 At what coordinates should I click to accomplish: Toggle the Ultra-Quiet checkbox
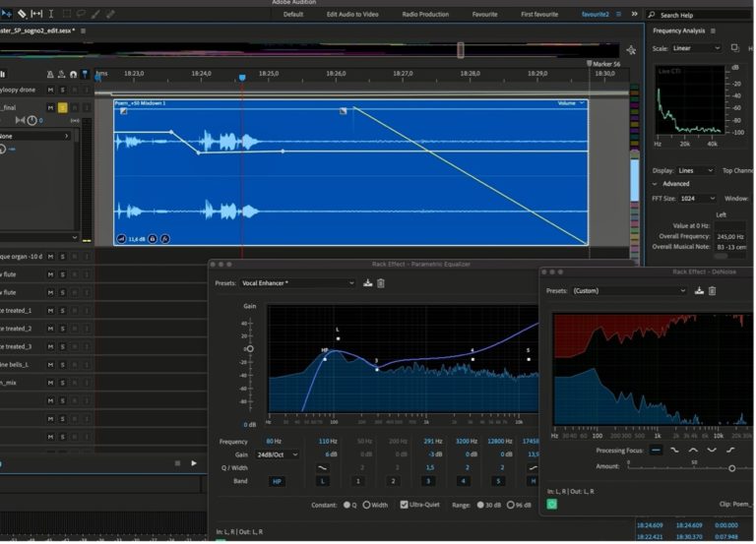[x=405, y=505]
